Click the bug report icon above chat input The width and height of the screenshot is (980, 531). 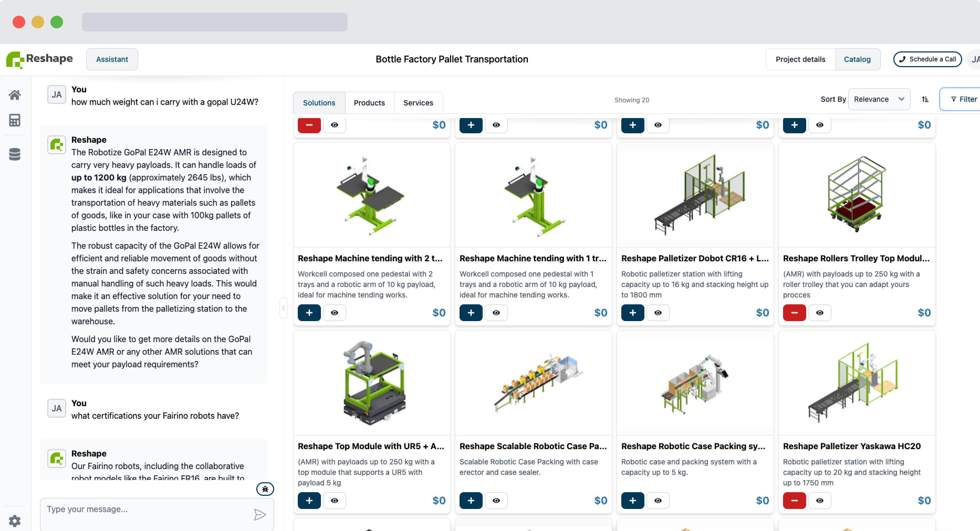point(265,489)
